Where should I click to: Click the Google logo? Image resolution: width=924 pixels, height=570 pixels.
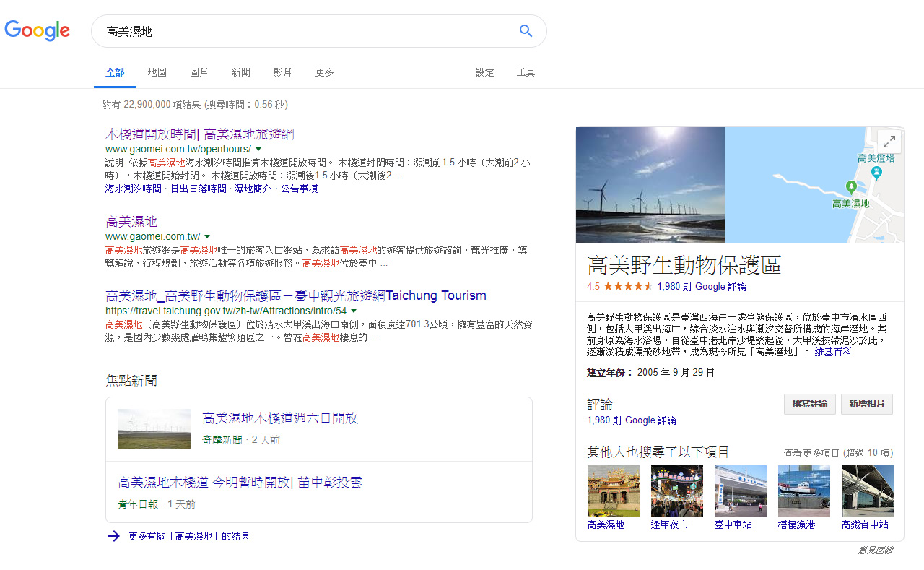click(38, 30)
